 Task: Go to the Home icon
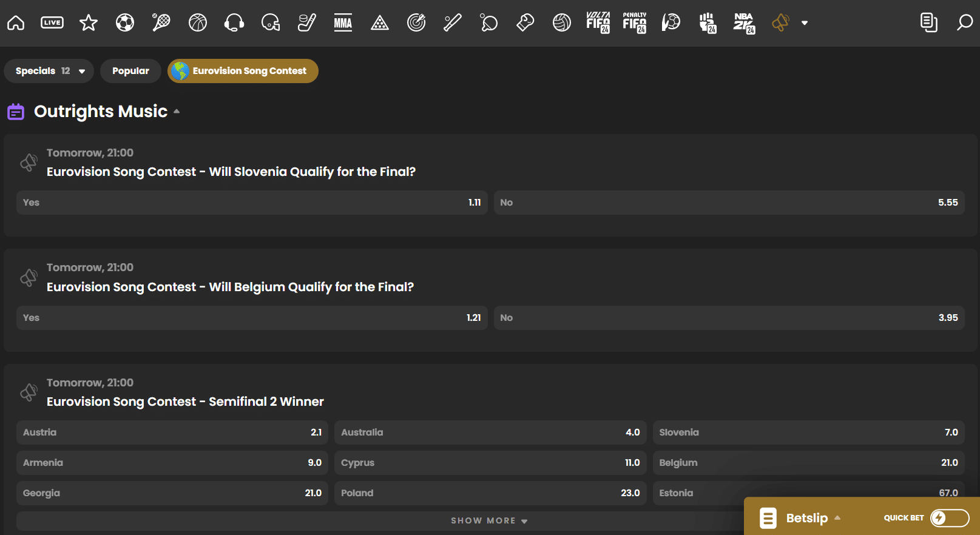coord(16,23)
